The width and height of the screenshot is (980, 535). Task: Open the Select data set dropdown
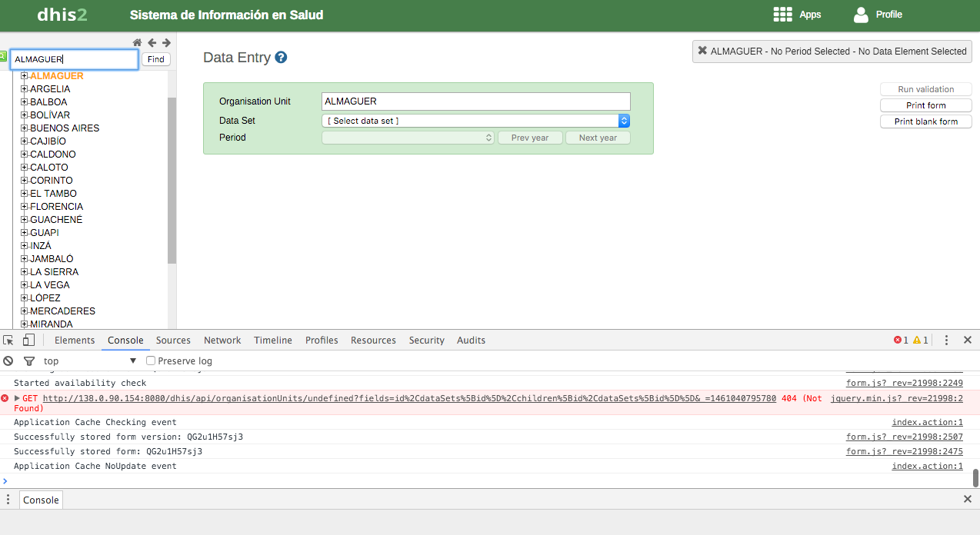pyautogui.click(x=475, y=121)
